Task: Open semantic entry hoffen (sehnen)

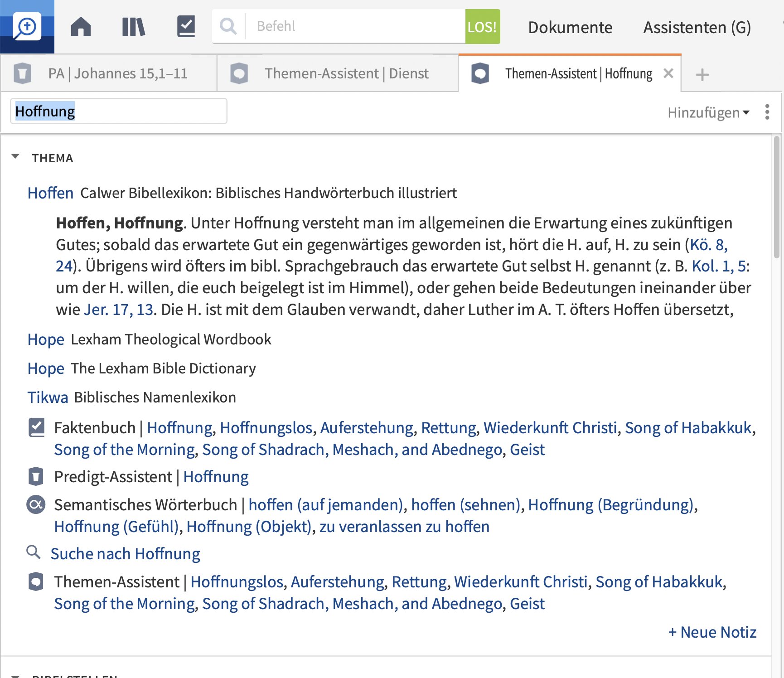Action: 466,504
